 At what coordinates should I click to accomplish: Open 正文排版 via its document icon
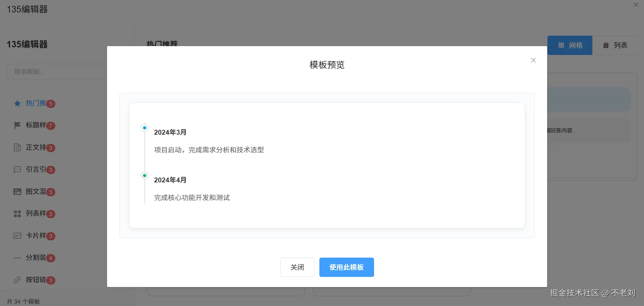click(17, 147)
